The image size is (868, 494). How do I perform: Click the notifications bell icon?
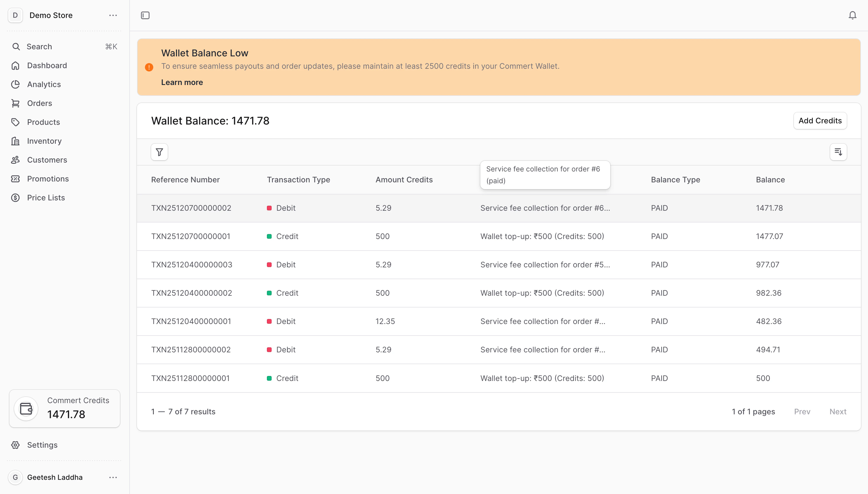852,15
